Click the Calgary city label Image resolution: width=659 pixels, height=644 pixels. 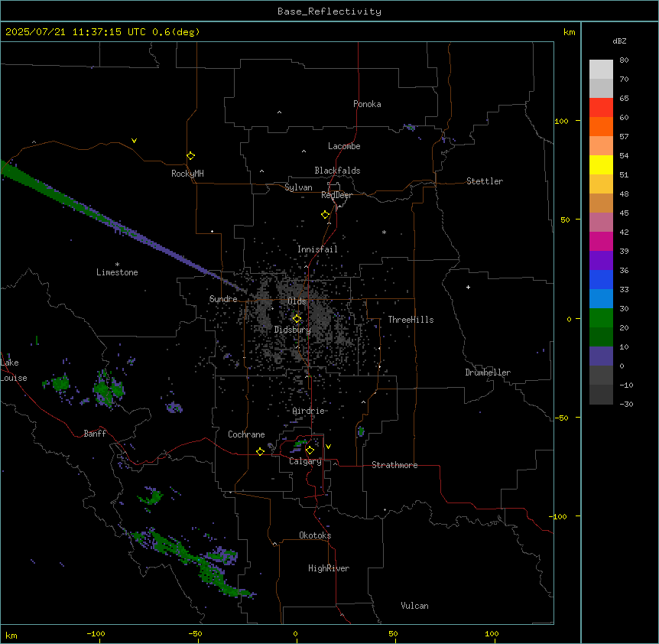click(305, 461)
